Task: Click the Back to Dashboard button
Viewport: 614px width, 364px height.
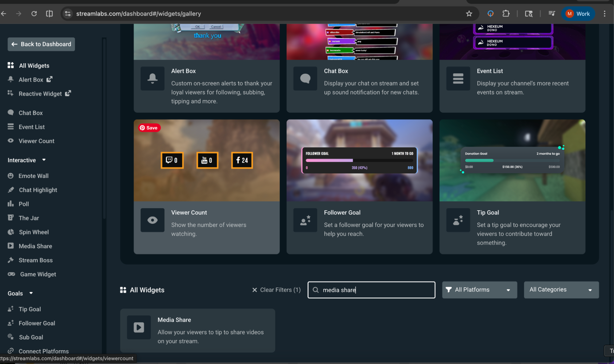Action: tap(41, 44)
